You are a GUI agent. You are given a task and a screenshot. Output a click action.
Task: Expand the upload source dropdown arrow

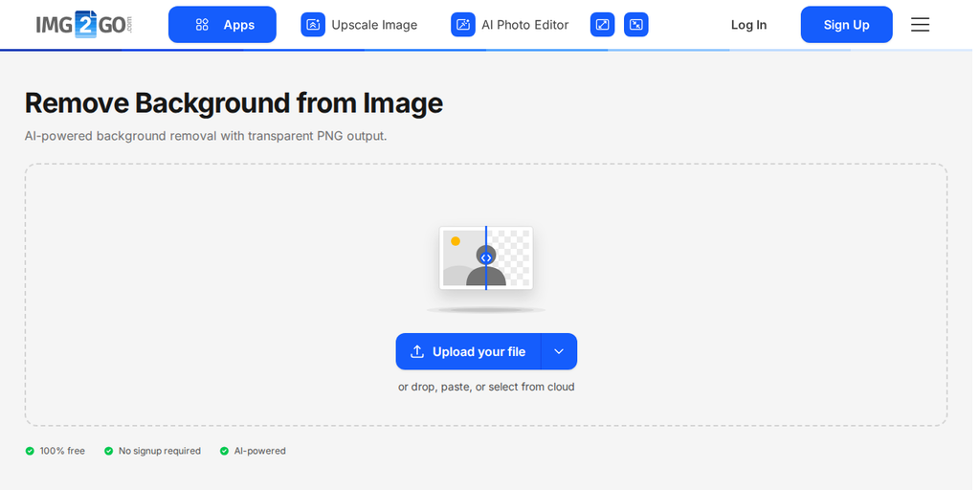tap(559, 351)
